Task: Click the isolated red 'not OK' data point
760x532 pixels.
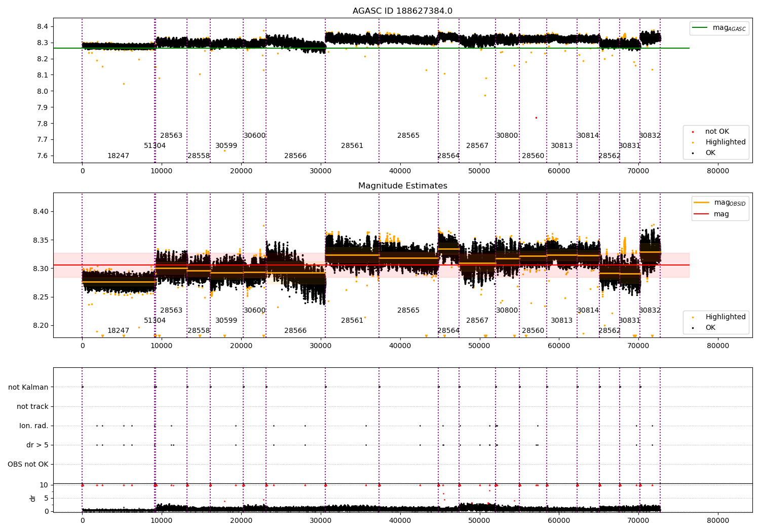Action: 536,118
